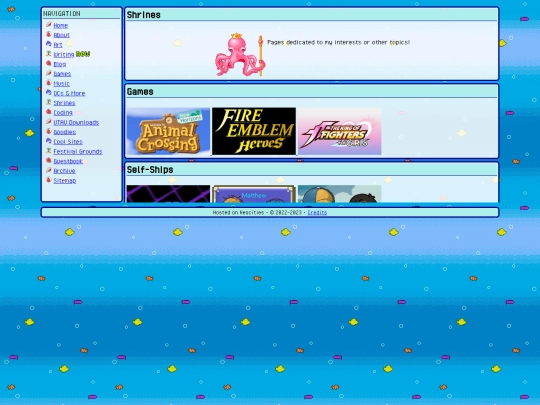
Task: Click the green new badge beside Writing
Action: click(x=83, y=54)
